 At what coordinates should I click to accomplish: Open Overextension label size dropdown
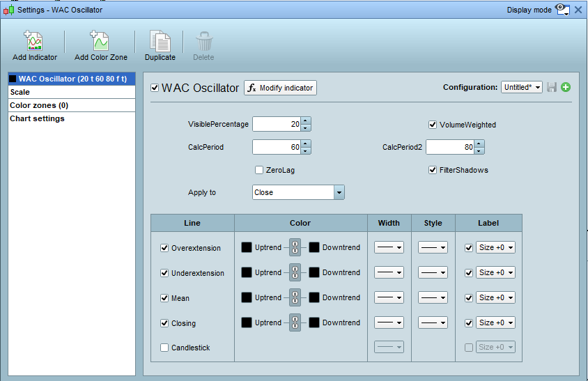(495, 247)
